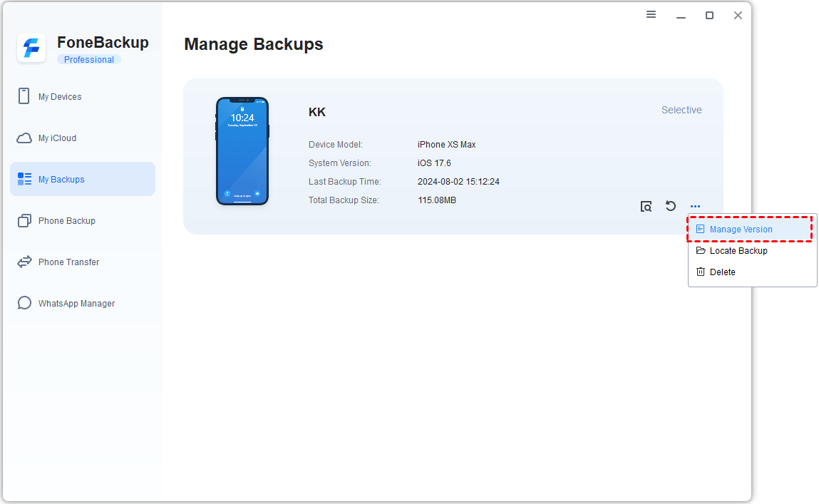Image resolution: width=819 pixels, height=504 pixels.
Task: Select Manage Version from the menu
Action: [x=741, y=230]
